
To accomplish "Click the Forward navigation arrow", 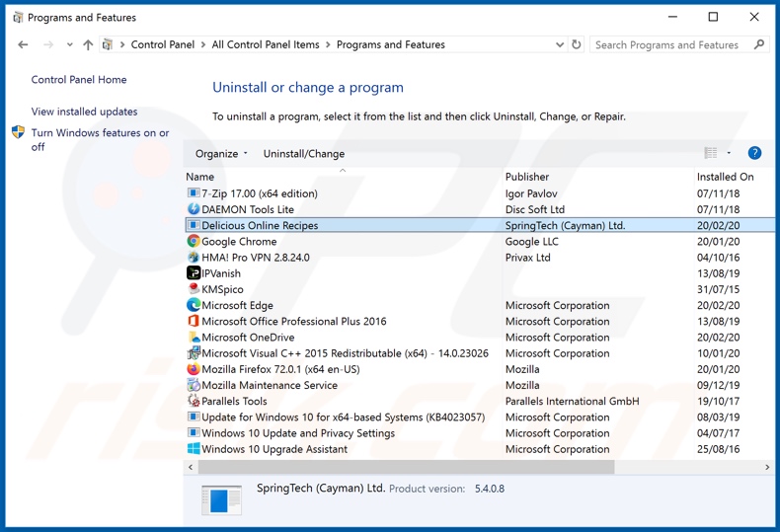I will 48,44.
